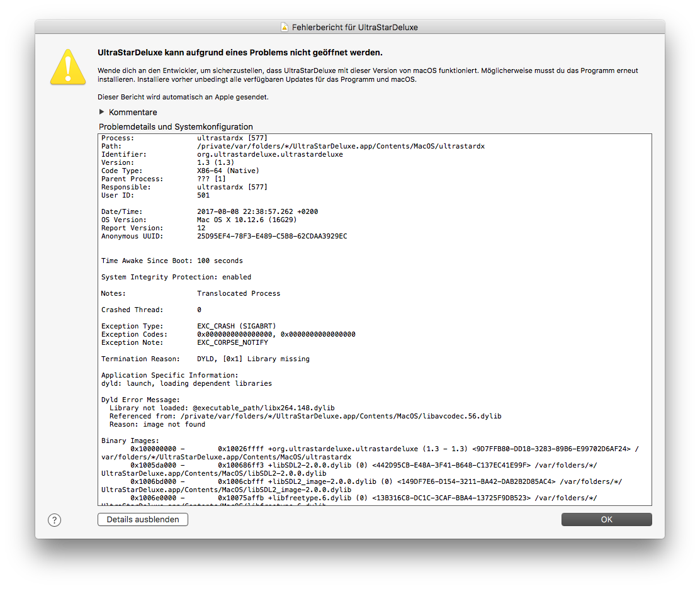Click 'Dieser Bericht wird automatisch an Apple gesendet.'
The height and width of the screenshot is (589, 700).
pos(183,97)
